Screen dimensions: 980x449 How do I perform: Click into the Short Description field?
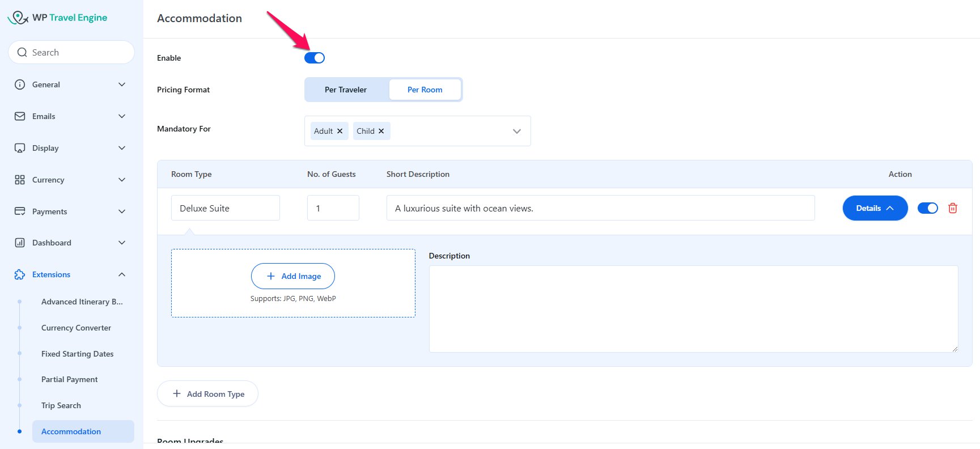600,208
